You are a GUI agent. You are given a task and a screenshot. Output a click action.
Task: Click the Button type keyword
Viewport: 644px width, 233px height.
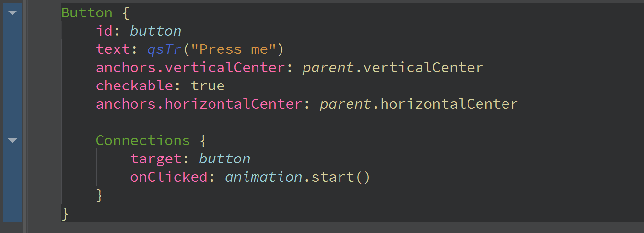(x=87, y=13)
